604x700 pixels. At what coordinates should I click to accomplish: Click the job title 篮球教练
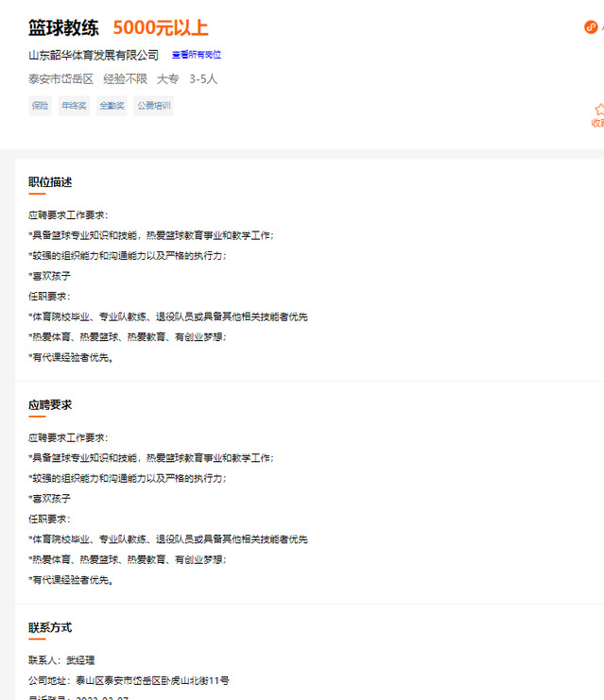(63, 28)
